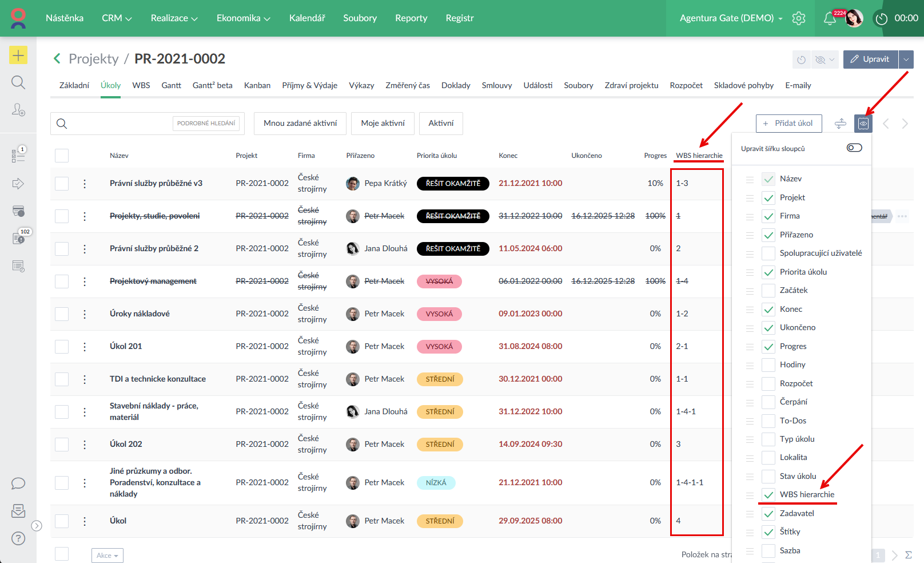
Task: Click the yellow plus quick-add icon
Action: coord(18,55)
